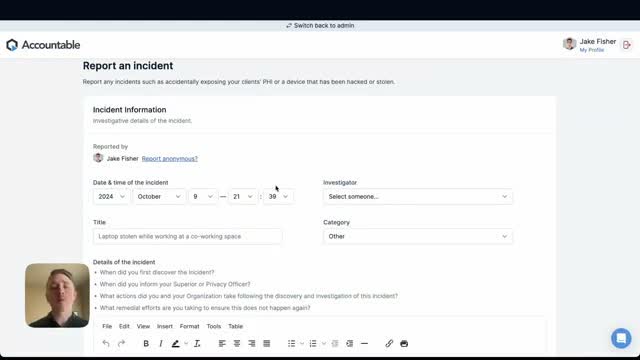This screenshot has width=640, height=360.
Task: Open the editor Format menu
Action: pos(189,327)
